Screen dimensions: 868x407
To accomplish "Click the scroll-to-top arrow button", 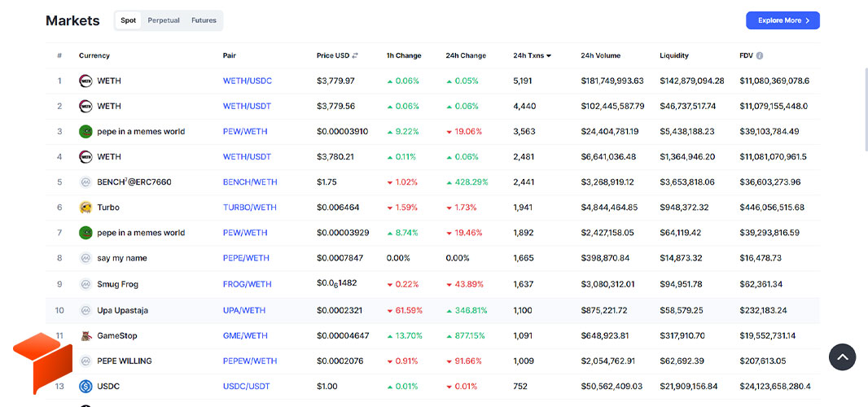I will click(x=842, y=357).
